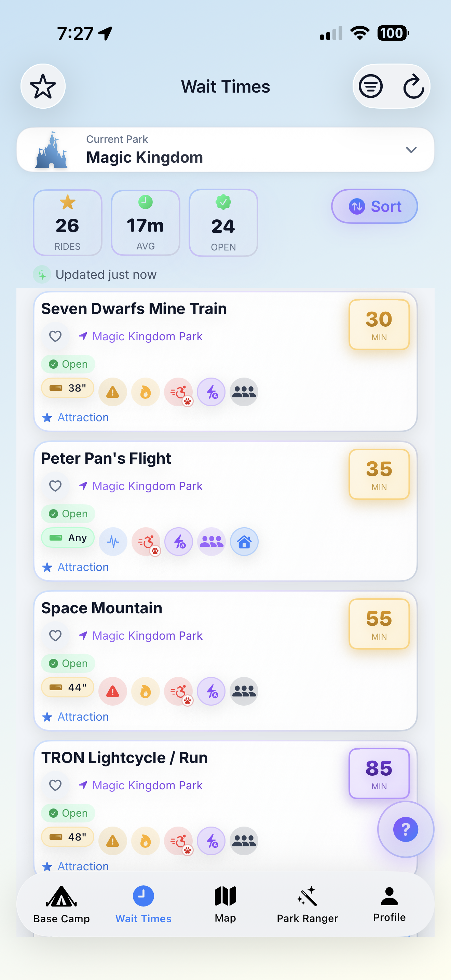The width and height of the screenshot is (451, 980).
Task: Favorite Seven Dwarfs Mine Train with the heart toggle
Action: click(x=55, y=336)
